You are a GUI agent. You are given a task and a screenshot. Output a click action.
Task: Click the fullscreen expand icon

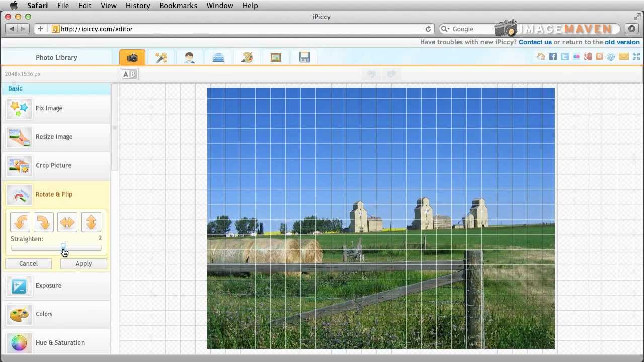pyautogui.click(x=636, y=57)
